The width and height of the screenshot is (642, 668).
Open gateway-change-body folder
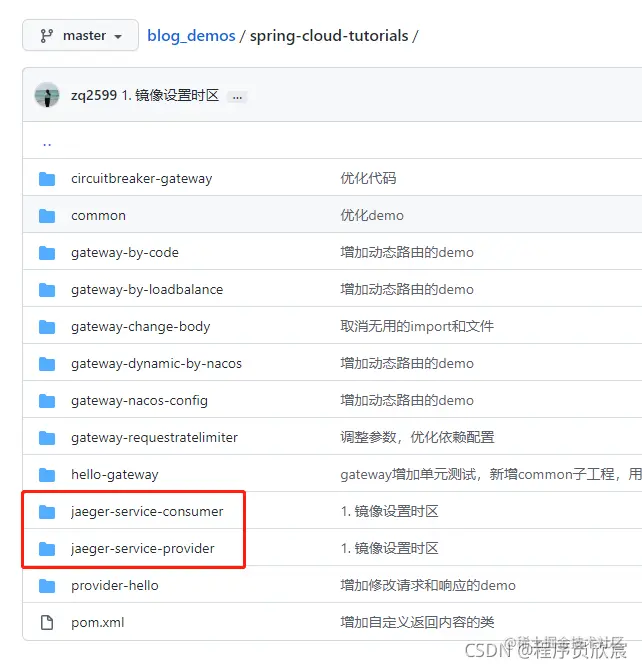[141, 327]
